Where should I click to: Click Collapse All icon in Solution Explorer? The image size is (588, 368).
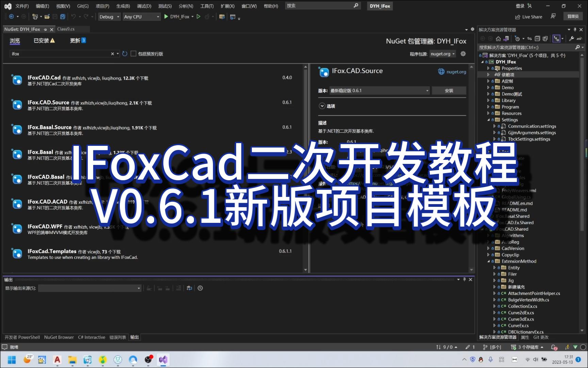(x=537, y=39)
